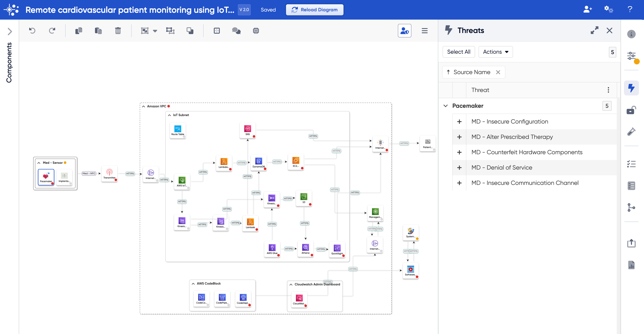This screenshot has width=644, height=334.
Task: Open group selection dropdown arrow
Action: pos(155,31)
